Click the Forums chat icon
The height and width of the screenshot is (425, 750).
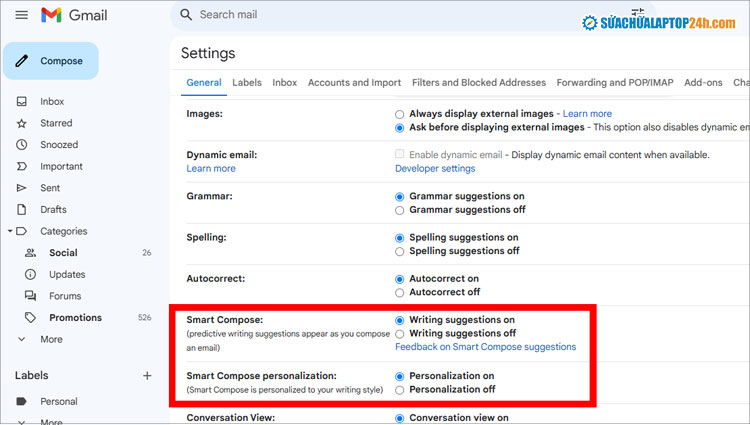click(30, 296)
